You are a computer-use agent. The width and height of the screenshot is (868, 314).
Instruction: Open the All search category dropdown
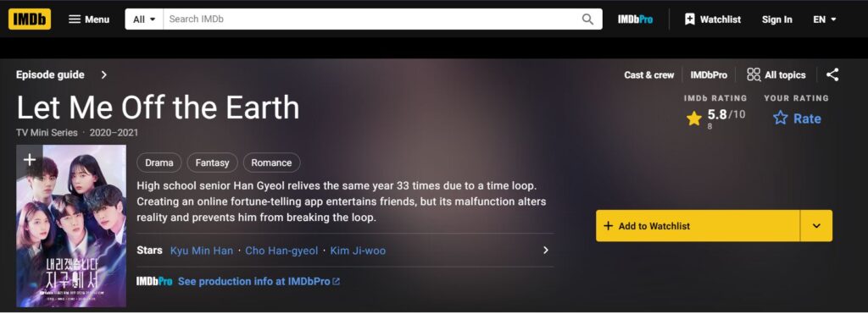tap(144, 19)
